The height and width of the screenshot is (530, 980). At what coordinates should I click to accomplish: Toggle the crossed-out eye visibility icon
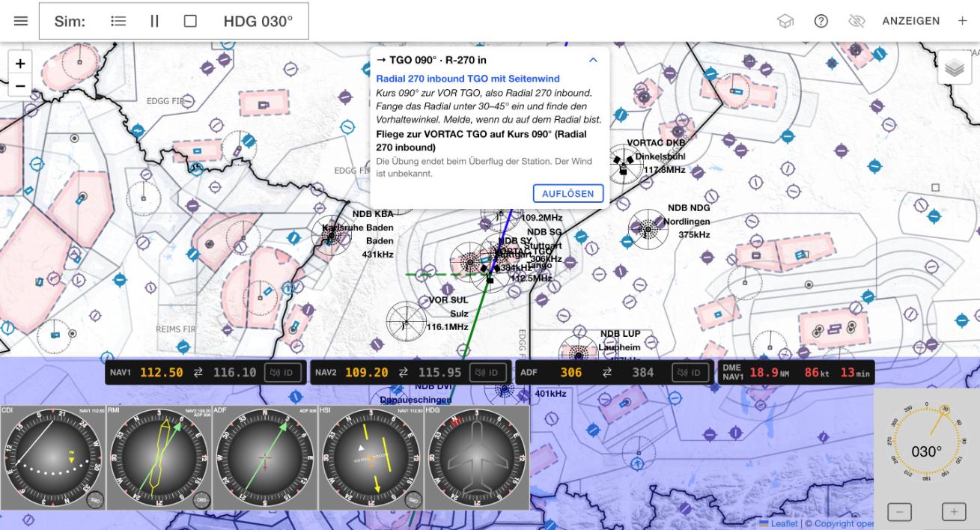[856, 21]
